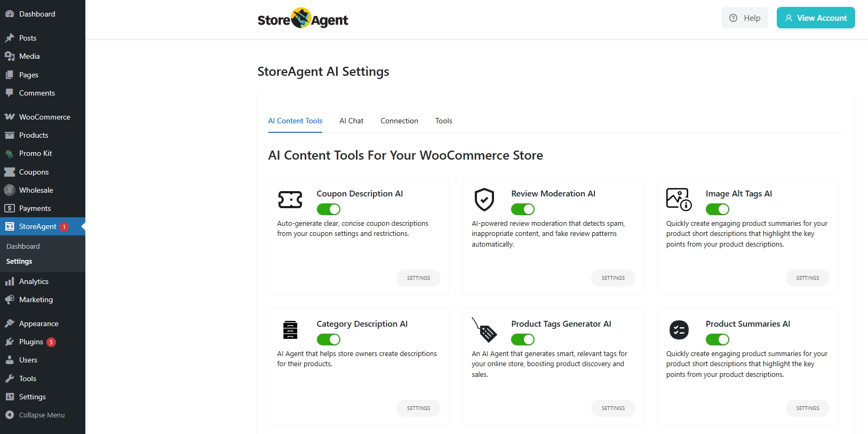Toggle the Category Description AI switch
This screenshot has height=434, width=868.
pos(329,340)
